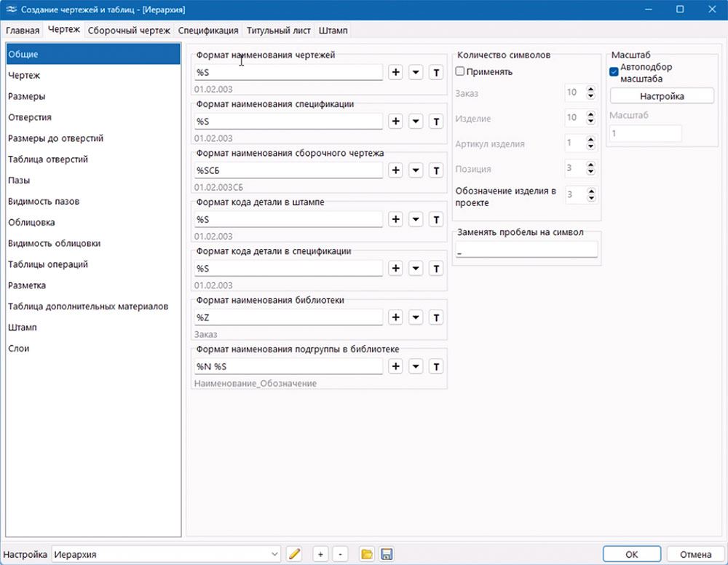Open the Титульный лист tab
This screenshot has width=728, height=565.
[x=279, y=31]
